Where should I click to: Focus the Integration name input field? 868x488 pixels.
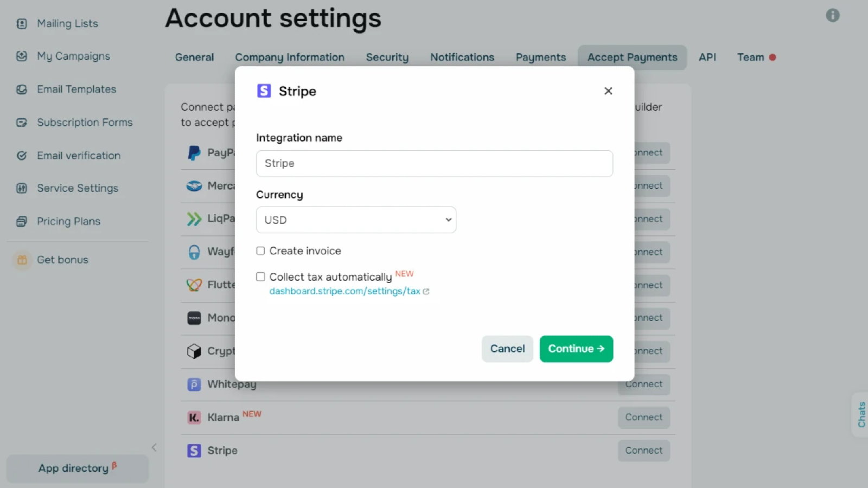434,164
